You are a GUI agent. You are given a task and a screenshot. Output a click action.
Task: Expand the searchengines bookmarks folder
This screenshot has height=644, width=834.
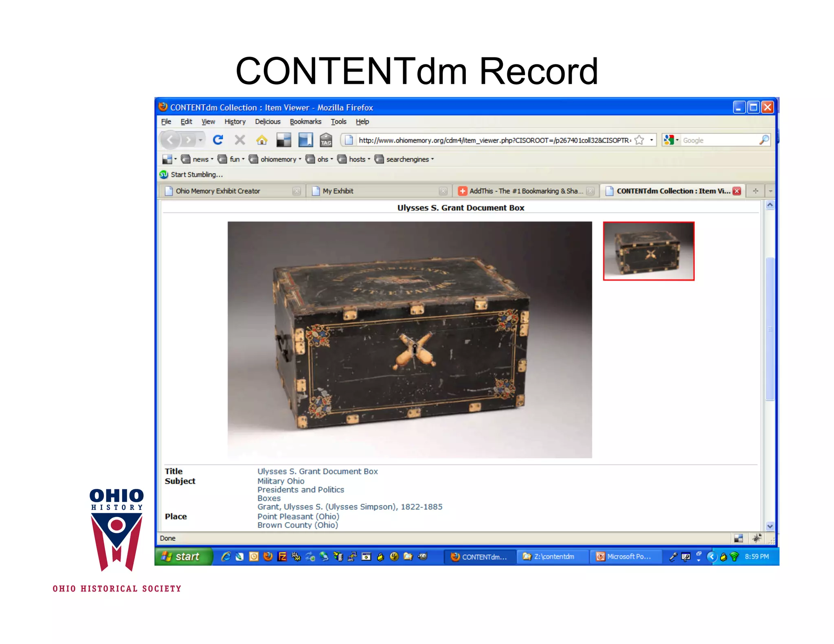click(404, 159)
